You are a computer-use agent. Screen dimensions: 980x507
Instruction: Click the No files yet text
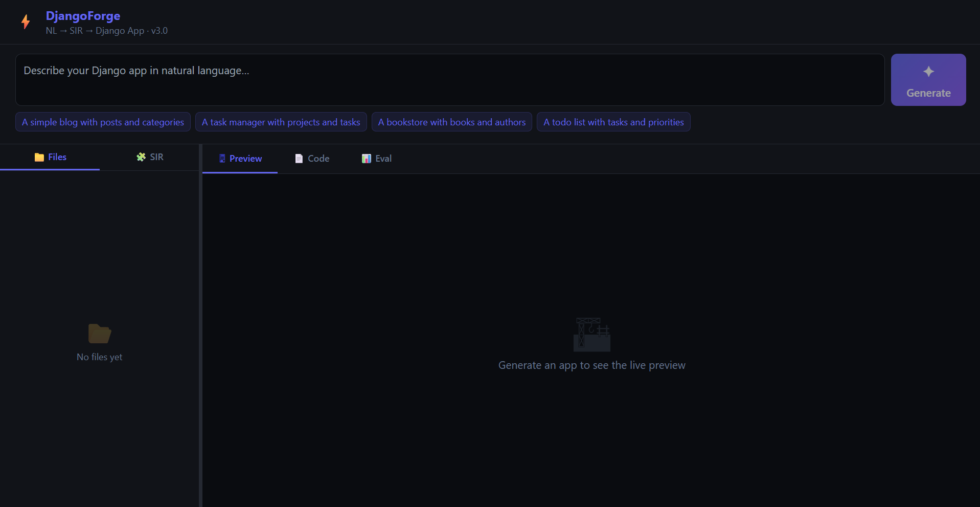(x=100, y=357)
